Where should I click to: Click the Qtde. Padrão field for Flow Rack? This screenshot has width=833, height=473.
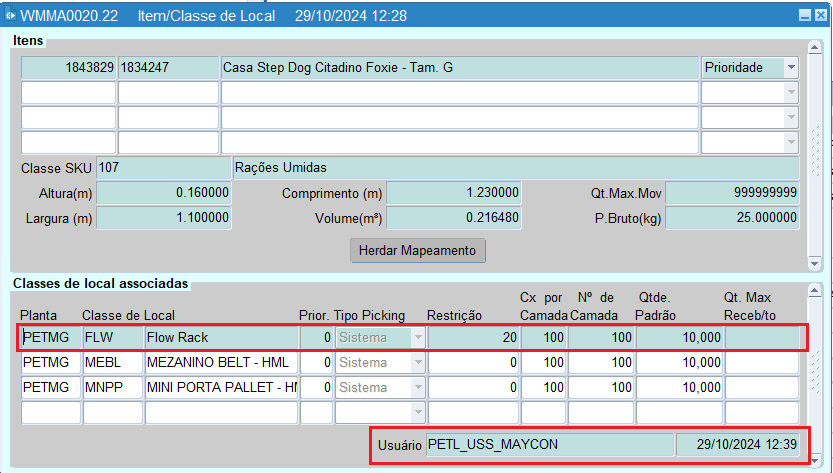pyautogui.click(x=680, y=337)
